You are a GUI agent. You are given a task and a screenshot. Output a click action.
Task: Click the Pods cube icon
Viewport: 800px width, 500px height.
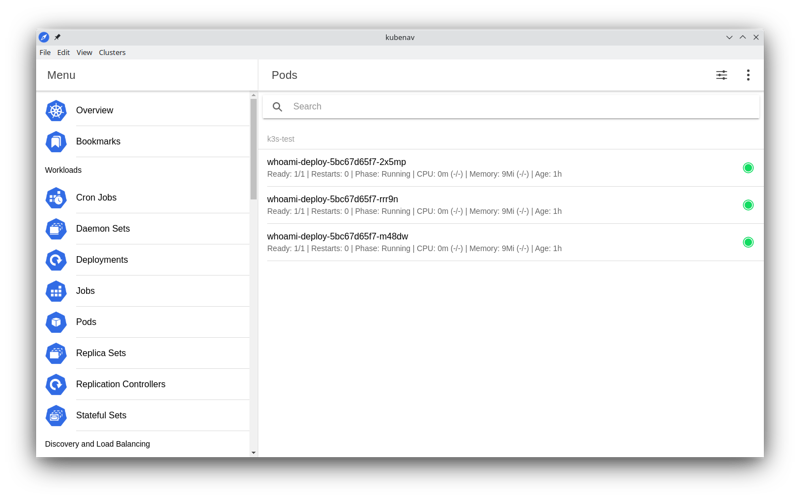tap(56, 322)
